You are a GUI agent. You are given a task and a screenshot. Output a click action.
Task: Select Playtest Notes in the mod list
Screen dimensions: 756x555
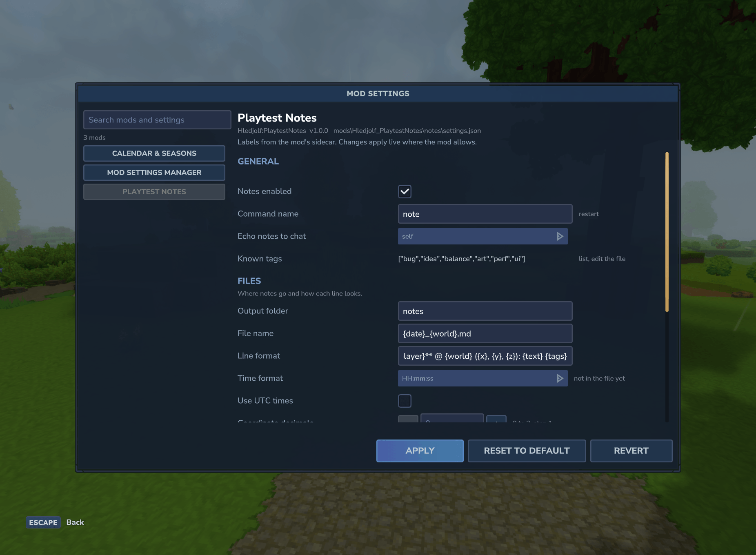(x=154, y=192)
